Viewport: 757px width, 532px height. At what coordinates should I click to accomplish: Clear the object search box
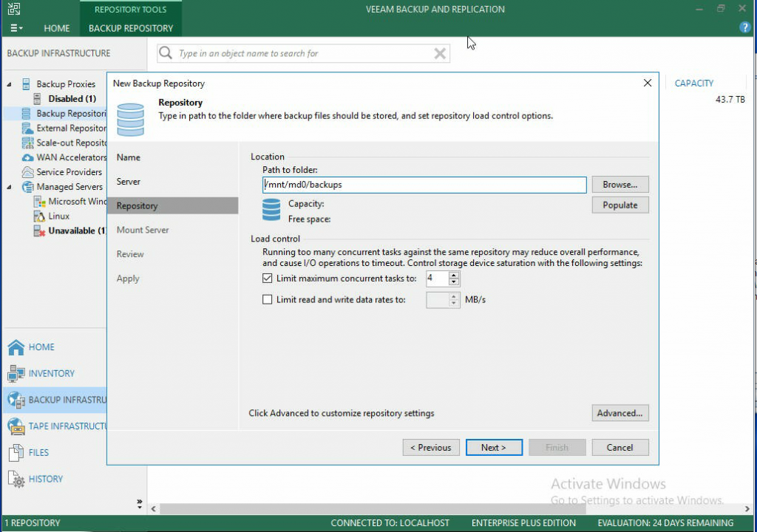click(x=440, y=53)
